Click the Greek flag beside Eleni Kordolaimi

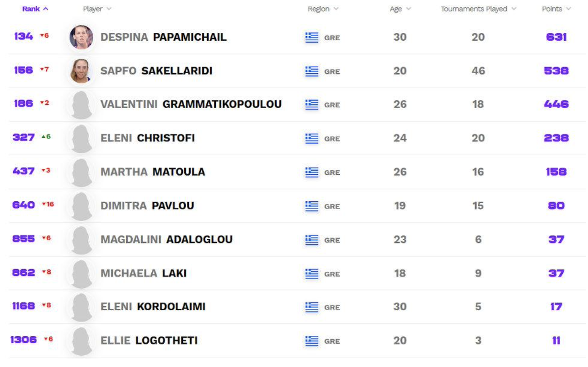[x=312, y=308]
